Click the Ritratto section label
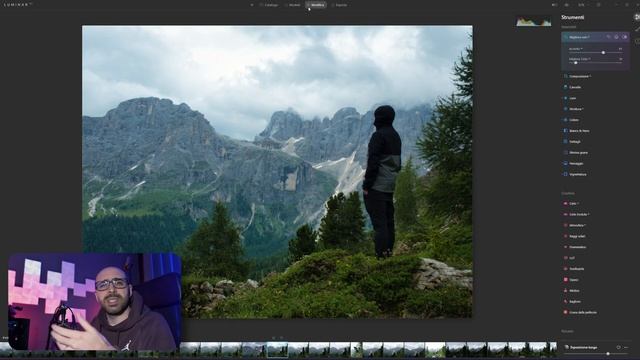Image resolution: width=640 pixels, height=360 pixels. pyautogui.click(x=567, y=331)
